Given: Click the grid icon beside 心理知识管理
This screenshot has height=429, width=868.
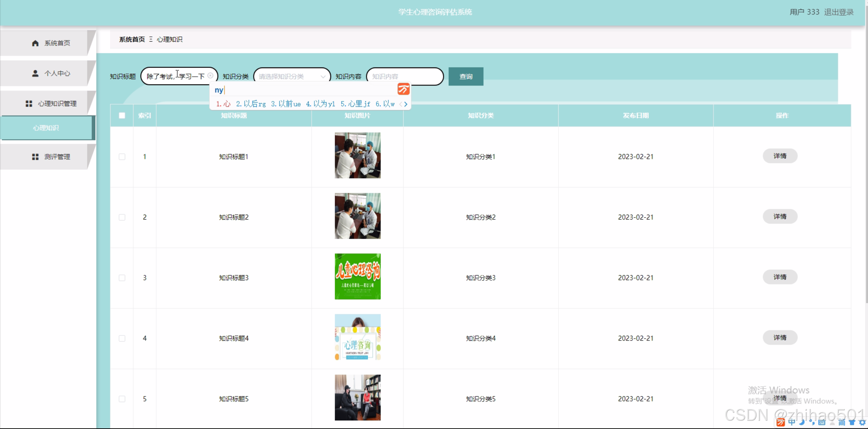Looking at the screenshot, I should click(x=29, y=104).
